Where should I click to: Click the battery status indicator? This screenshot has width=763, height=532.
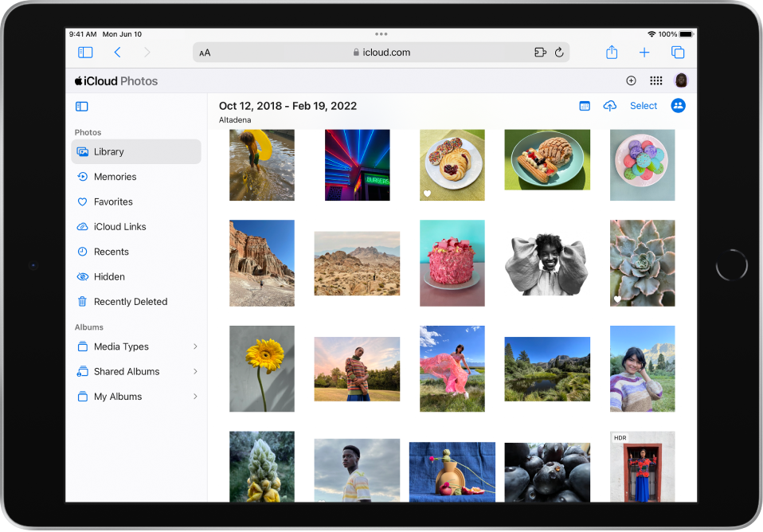(x=686, y=34)
